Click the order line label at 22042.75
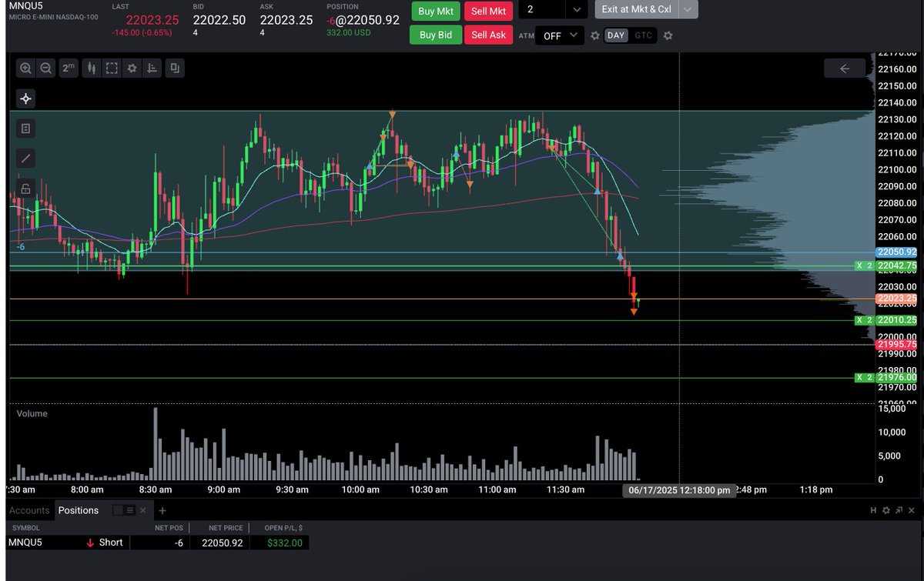Screen dimensions: 924x581 coord(896,265)
